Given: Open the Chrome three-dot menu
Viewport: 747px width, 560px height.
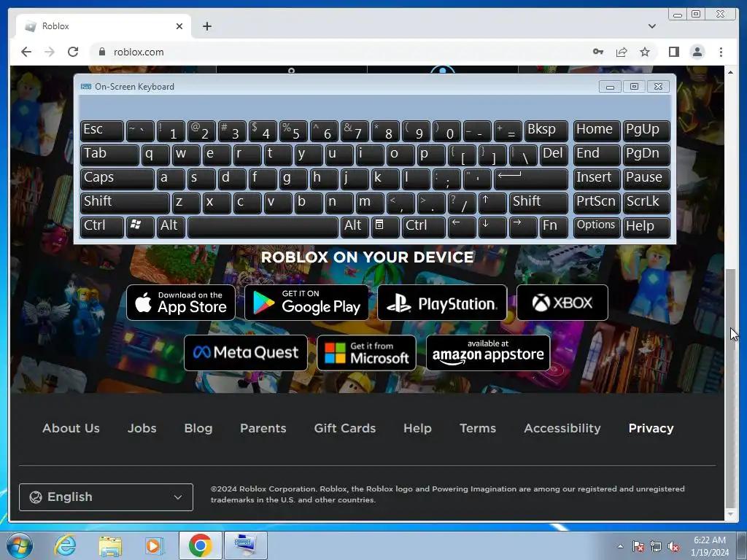Looking at the screenshot, I should pos(721,52).
